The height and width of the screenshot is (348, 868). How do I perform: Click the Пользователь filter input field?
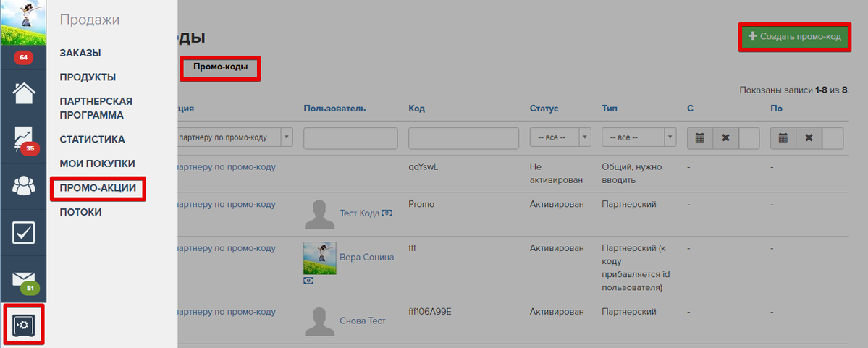tap(350, 138)
